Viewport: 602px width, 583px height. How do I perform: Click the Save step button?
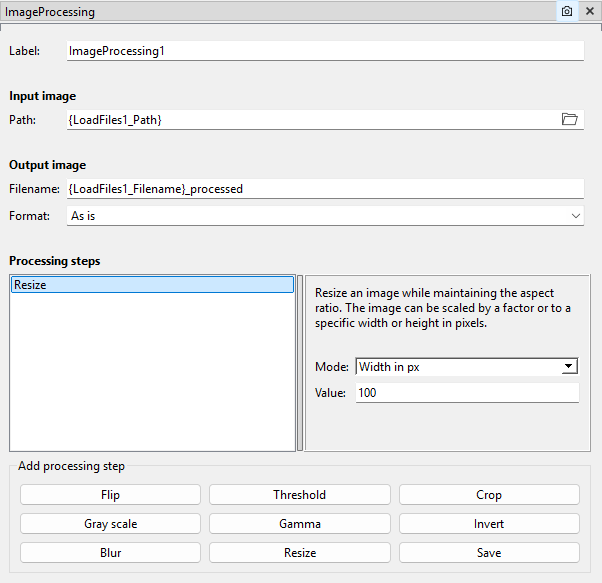point(489,553)
